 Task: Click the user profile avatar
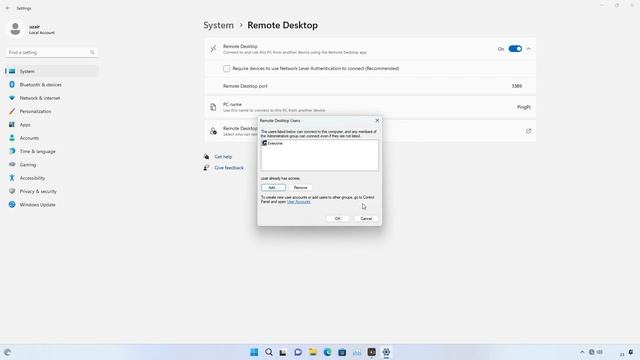(16, 29)
